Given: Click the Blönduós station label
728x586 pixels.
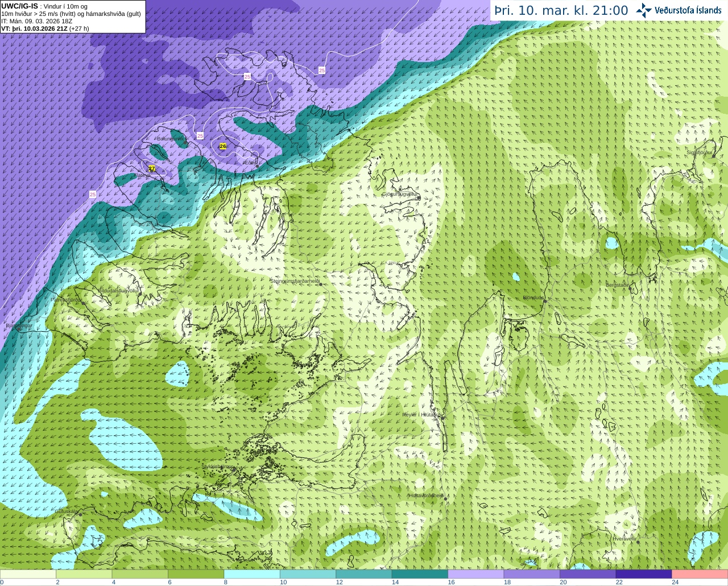Looking at the screenshot, I should click(533, 298).
